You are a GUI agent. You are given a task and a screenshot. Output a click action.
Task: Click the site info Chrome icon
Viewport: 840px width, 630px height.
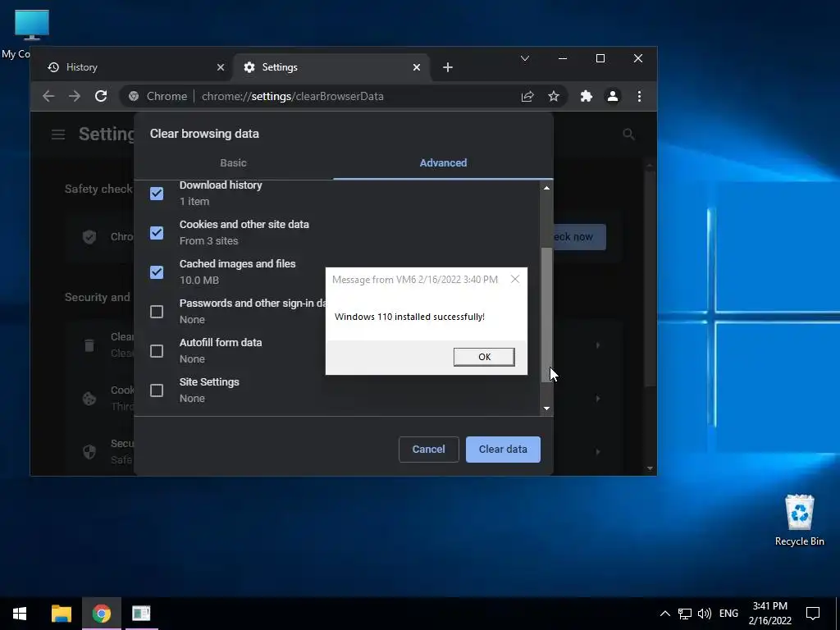coord(134,97)
